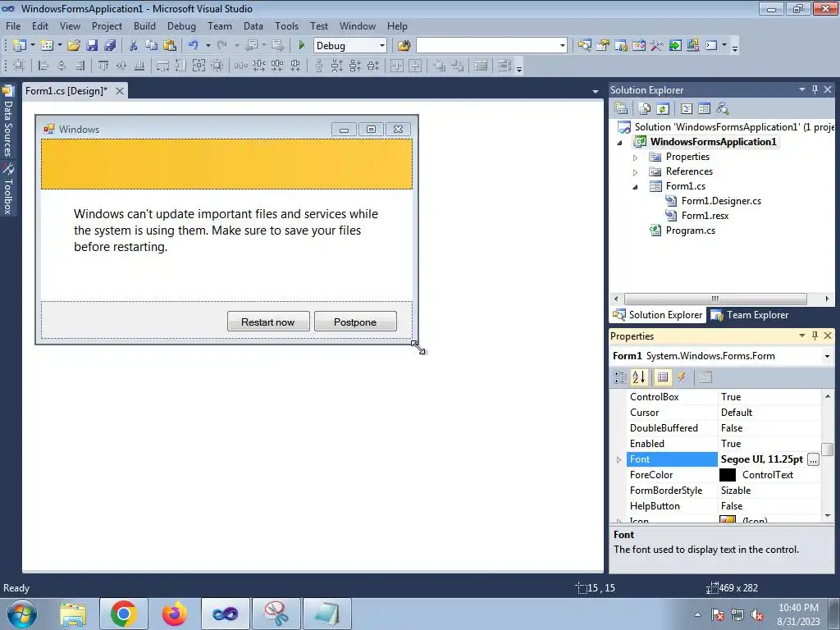Open the Project menu
The height and width of the screenshot is (630, 840).
[107, 25]
